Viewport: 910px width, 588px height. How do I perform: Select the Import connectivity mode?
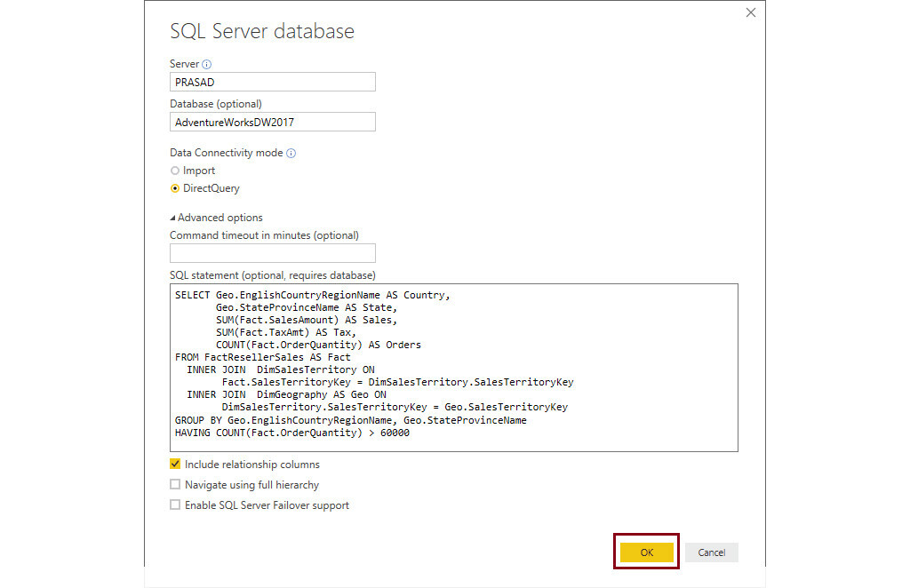click(176, 171)
